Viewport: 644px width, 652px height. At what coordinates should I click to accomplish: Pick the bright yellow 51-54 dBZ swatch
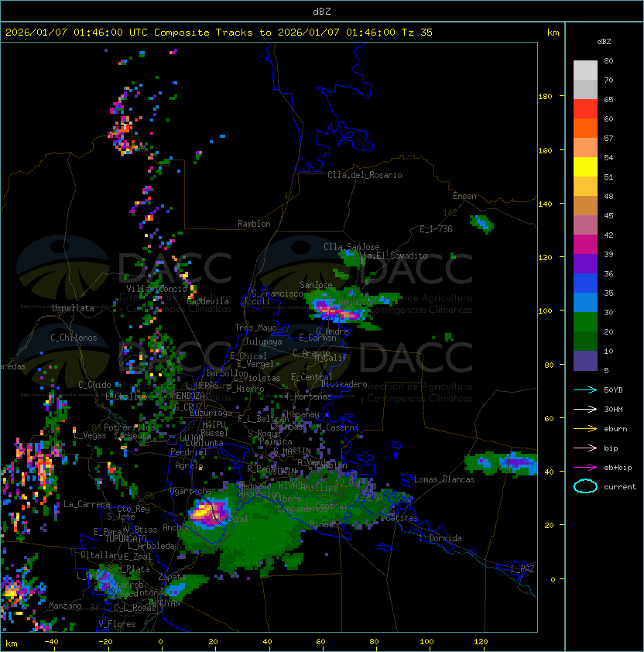(585, 166)
